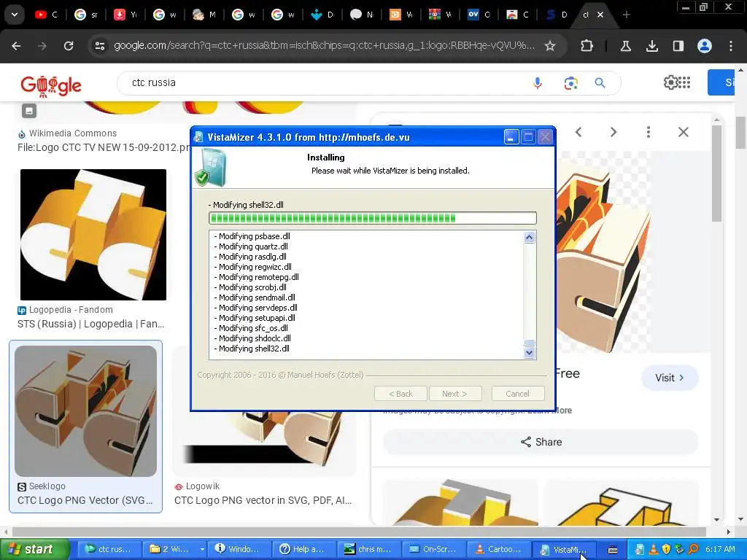Select 'Modifying shell32.dll' last log line
Image resolution: width=747 pixels, height=560 pixels.
click(252, 349)
